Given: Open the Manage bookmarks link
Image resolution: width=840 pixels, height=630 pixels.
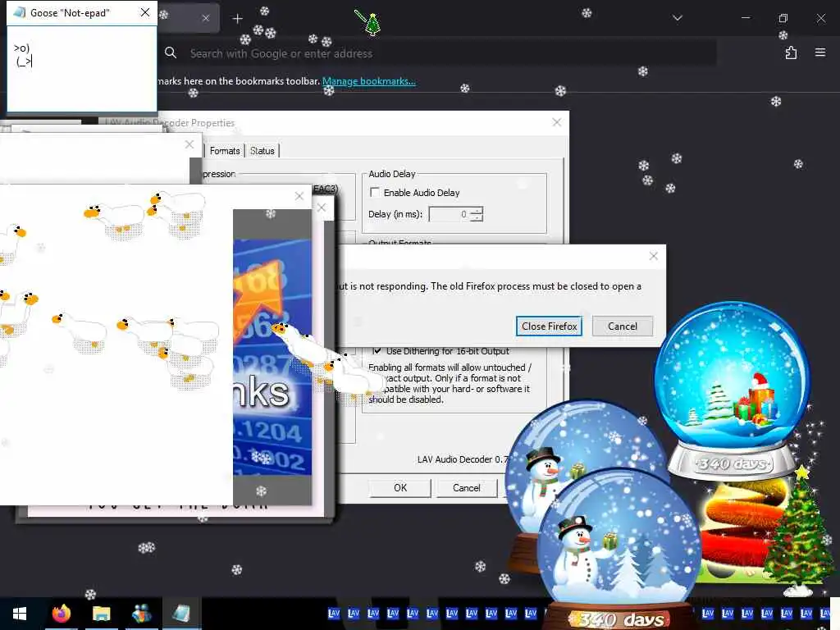Looking at the screenshot, I should point(368,81).
